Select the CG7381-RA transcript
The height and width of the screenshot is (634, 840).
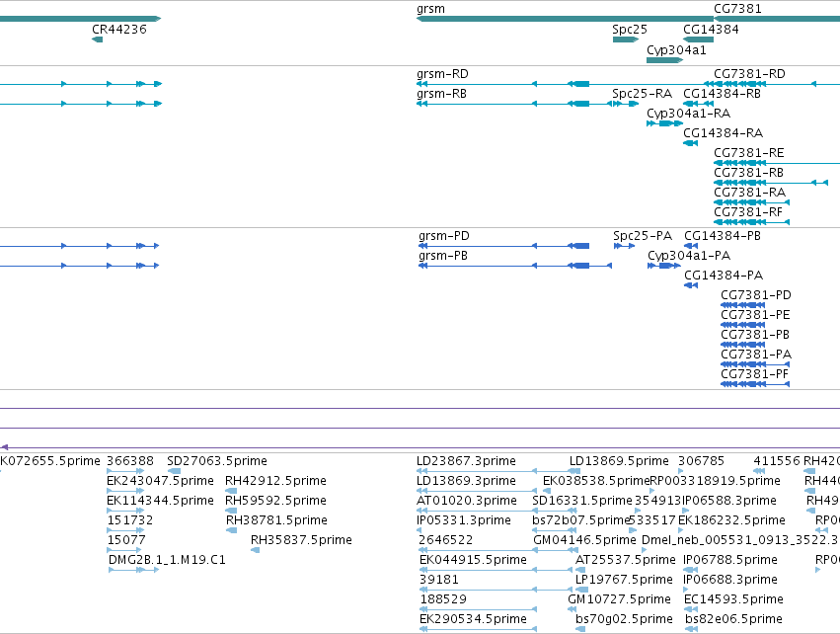tap(749, 193)
